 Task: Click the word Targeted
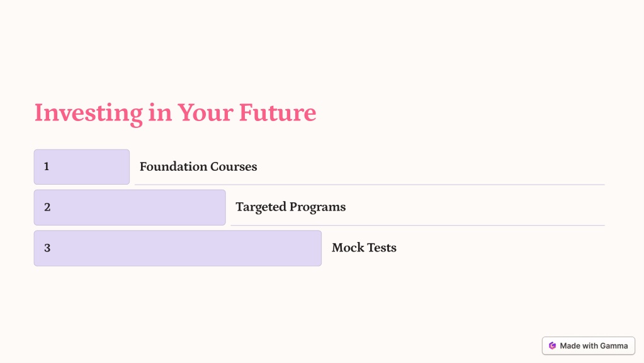(x=261, y=207)
